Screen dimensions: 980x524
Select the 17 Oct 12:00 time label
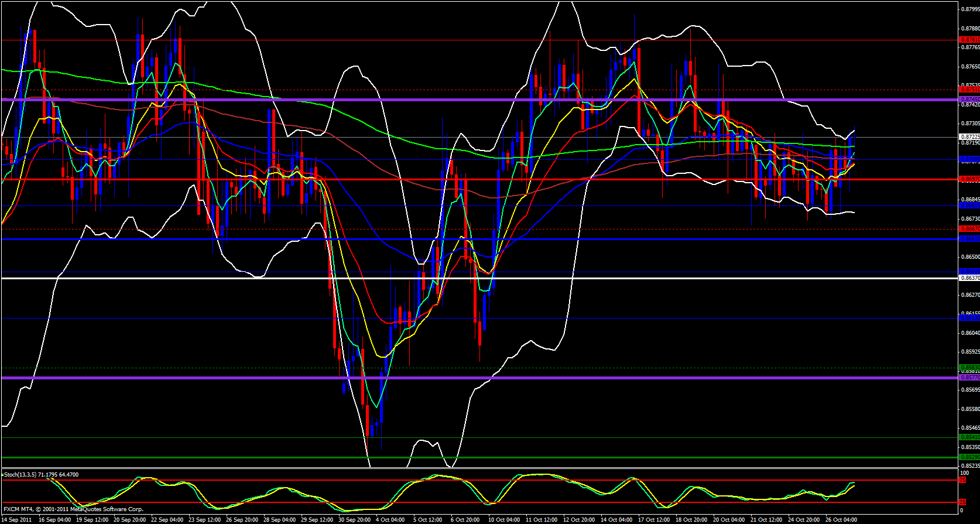pyautogui.click(x=653, y=520)
